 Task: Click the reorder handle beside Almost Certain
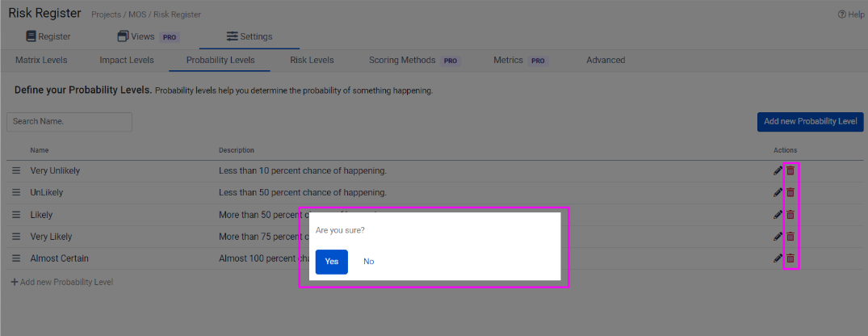15,258
